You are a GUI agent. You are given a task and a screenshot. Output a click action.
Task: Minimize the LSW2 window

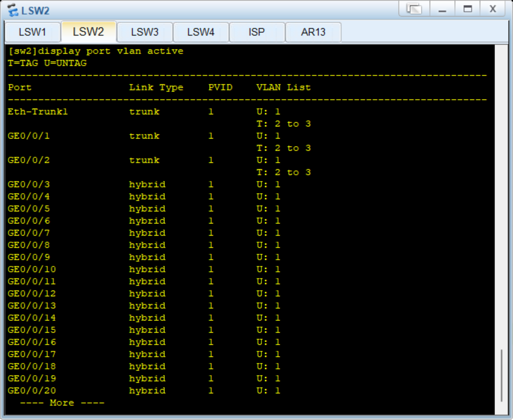tap(442, 9)
